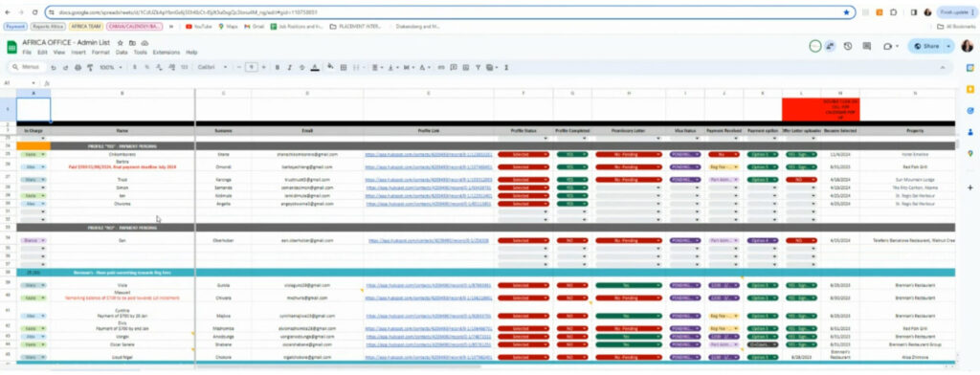Open the Edit menu
This screenshot has width=980, height=375.
point(42,53)
